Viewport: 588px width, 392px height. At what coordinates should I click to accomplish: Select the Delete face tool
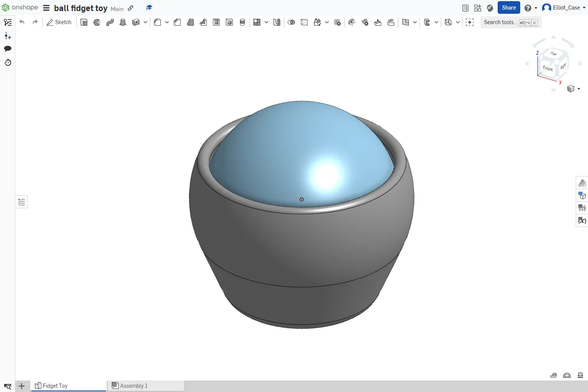pos(365,22)
